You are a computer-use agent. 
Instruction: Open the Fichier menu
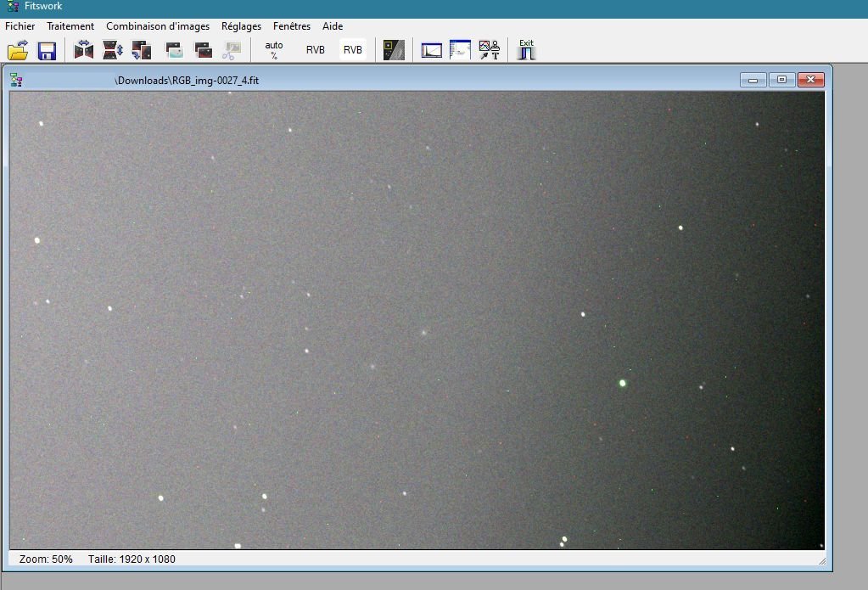20,26
